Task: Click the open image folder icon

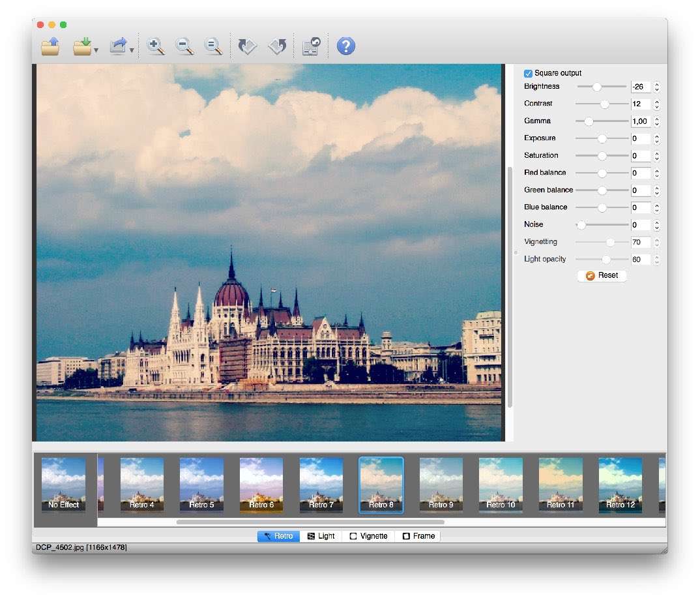Action: pyautogui.click(x=51, y=46)
